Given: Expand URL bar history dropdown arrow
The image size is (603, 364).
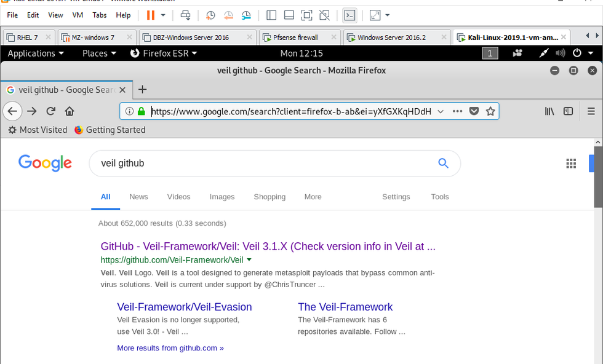Looking at the screenshot, I should [x=441, y=111].
